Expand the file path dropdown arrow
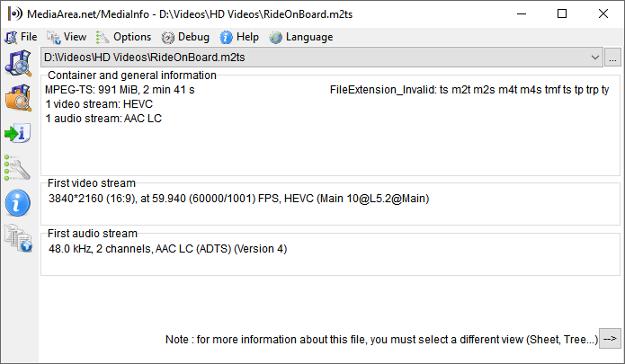The width and height of the screenshot is (625, 364). point(595,58)
